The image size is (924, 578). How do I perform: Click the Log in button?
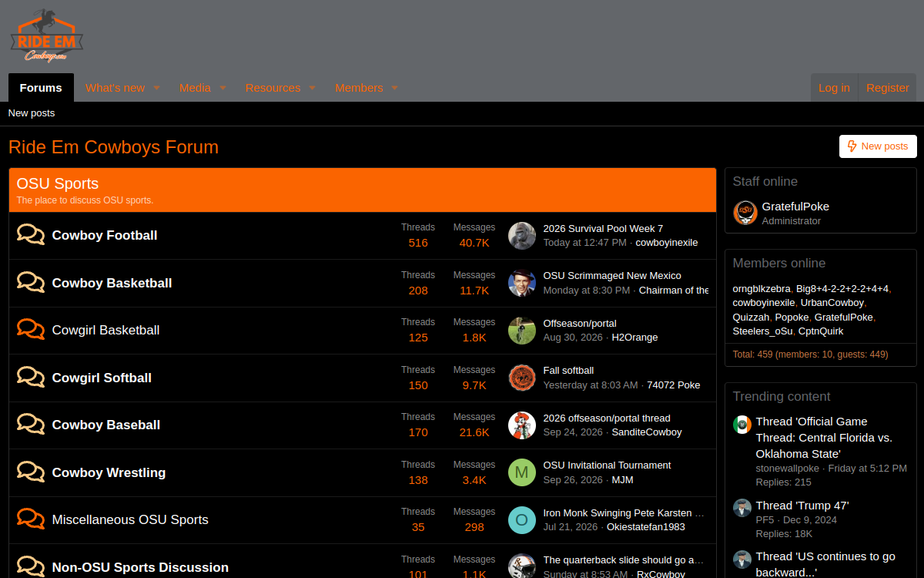point(834,88)
